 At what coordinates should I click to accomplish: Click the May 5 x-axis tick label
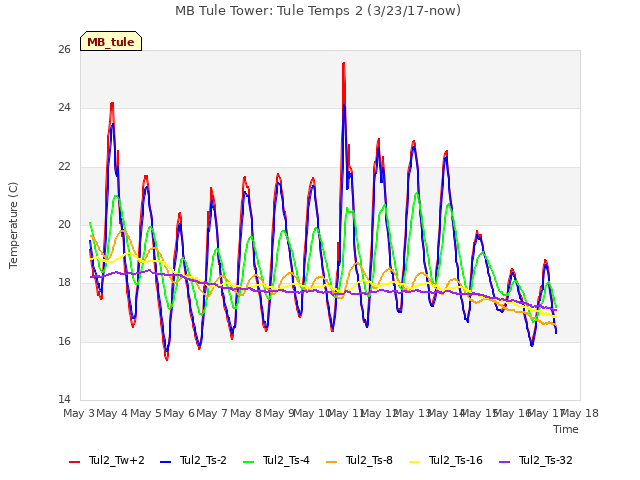tap(146, 413)
